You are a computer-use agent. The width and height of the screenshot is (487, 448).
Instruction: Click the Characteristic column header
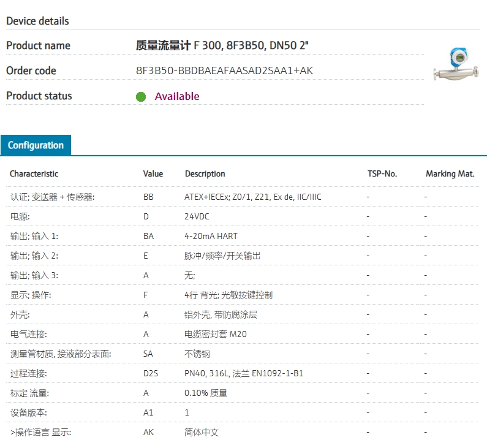34,173
